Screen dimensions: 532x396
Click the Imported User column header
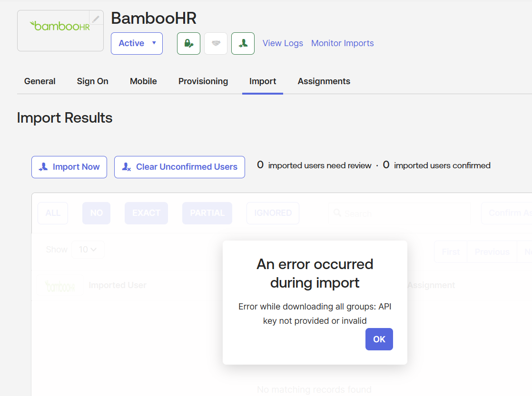118,286
